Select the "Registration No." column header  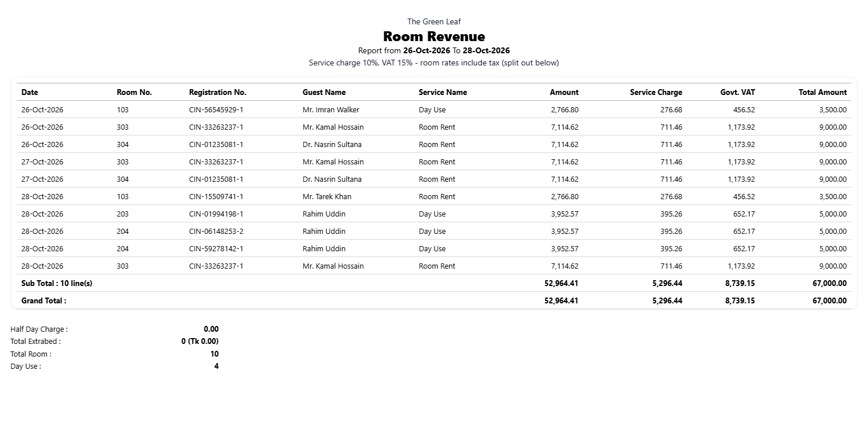(x=218, y=92)
